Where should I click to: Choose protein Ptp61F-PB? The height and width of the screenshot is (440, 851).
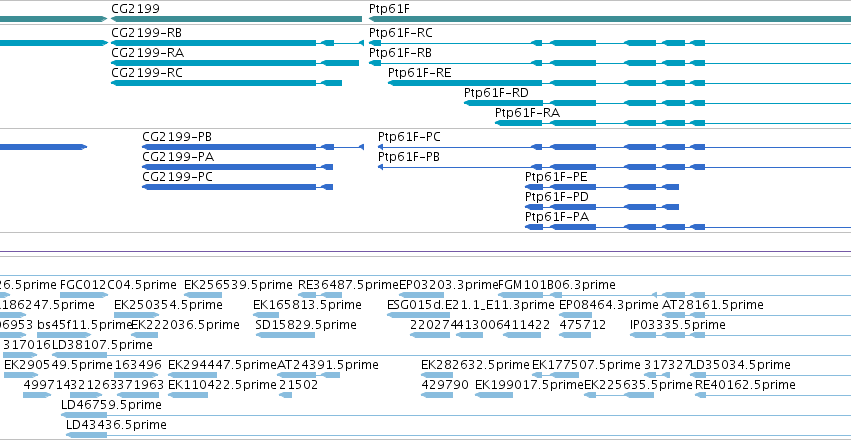(614, 167)
